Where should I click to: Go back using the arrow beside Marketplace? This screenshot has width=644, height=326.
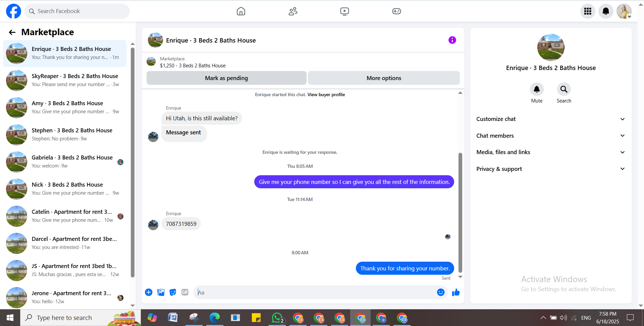(x=12, y=32)
